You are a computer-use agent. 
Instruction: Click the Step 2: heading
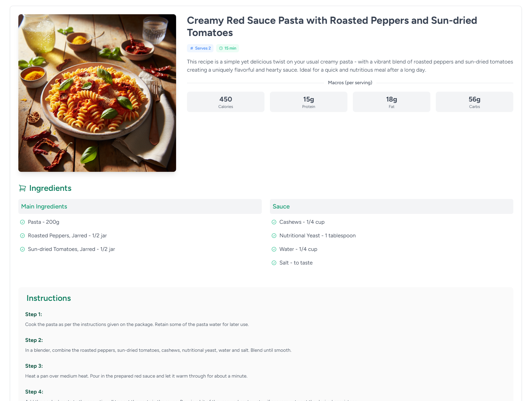tap(34, 340)
